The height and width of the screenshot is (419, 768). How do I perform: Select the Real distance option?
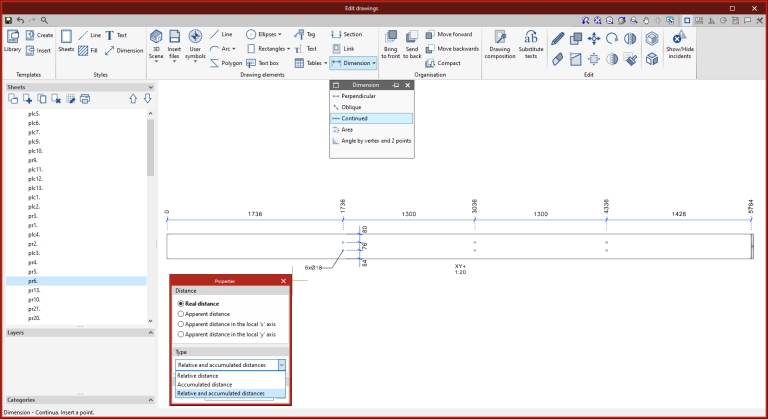pos(198,304)
